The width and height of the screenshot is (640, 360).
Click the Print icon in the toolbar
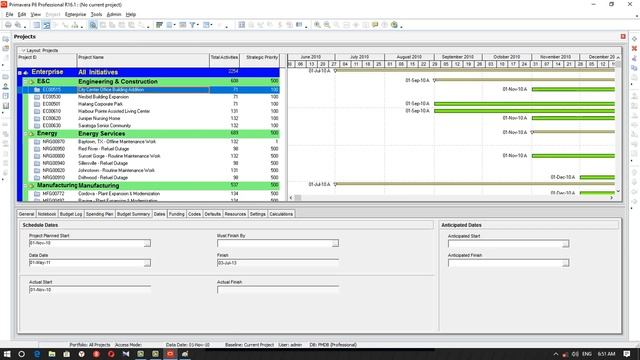[8, 25]
